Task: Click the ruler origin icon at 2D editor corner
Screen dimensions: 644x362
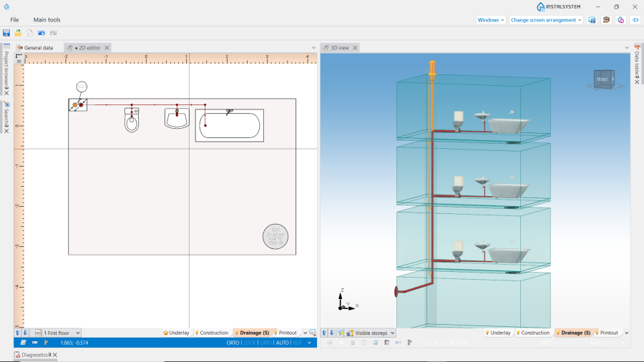Action: pos(19,58)
